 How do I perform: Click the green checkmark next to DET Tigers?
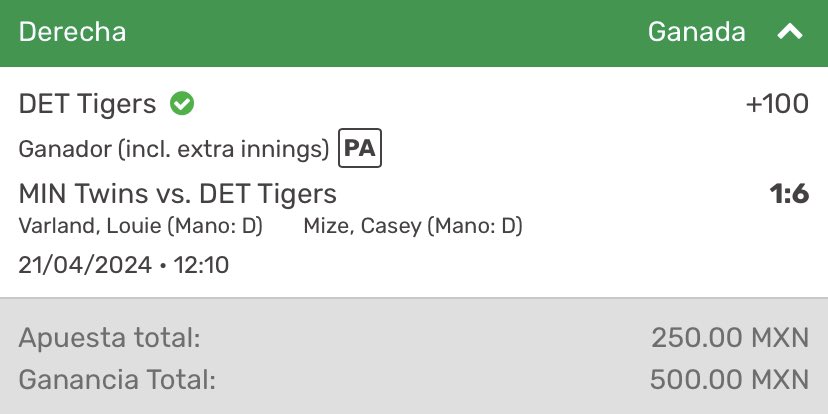pyautogui.click(x=182, y=104)
